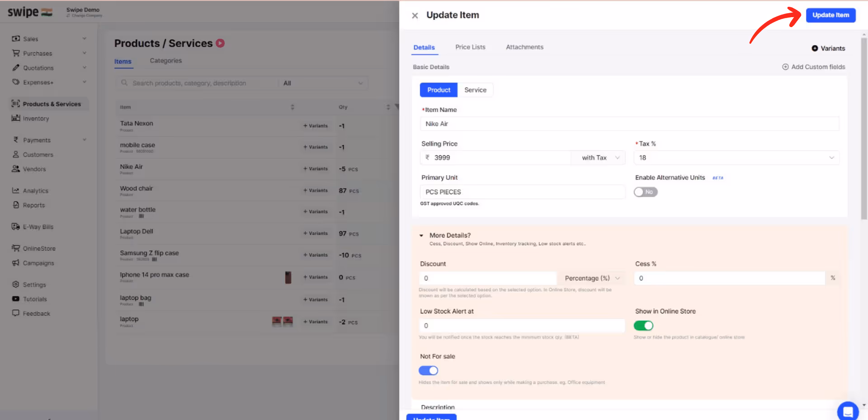Viewport: 868px width, 420px height.
Task: Click the Add Custom fields plus icon
Action: (785, 67)
